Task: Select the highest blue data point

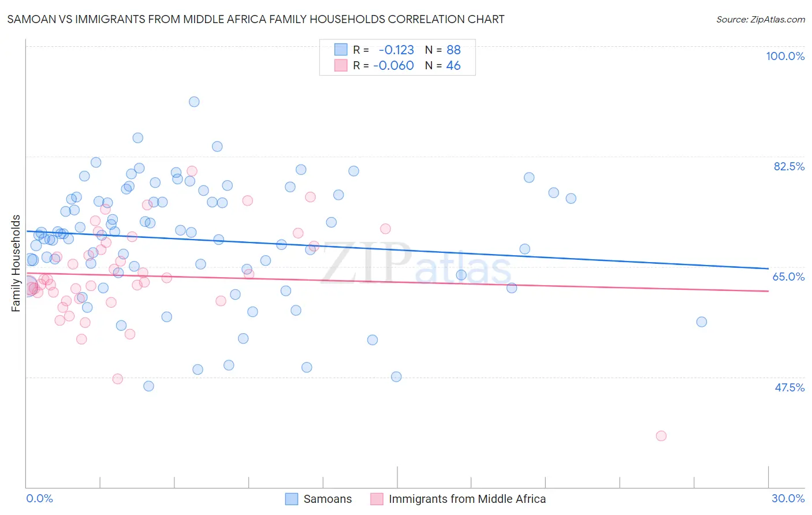Action: 194,102
